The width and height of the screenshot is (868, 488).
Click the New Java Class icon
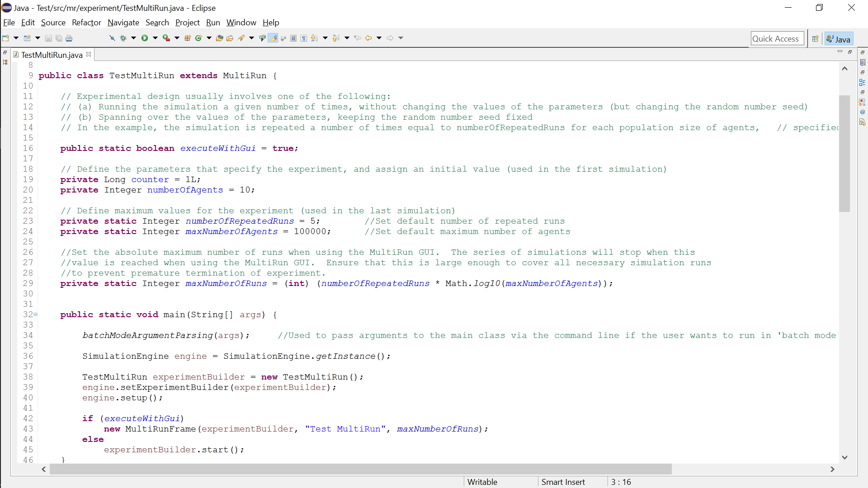coord(198,38)
